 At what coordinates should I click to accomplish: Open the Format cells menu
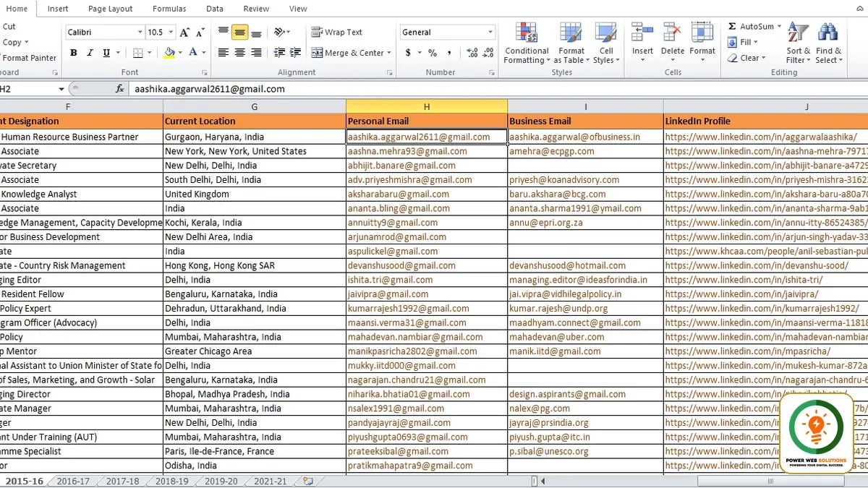(x=702, y=43)
